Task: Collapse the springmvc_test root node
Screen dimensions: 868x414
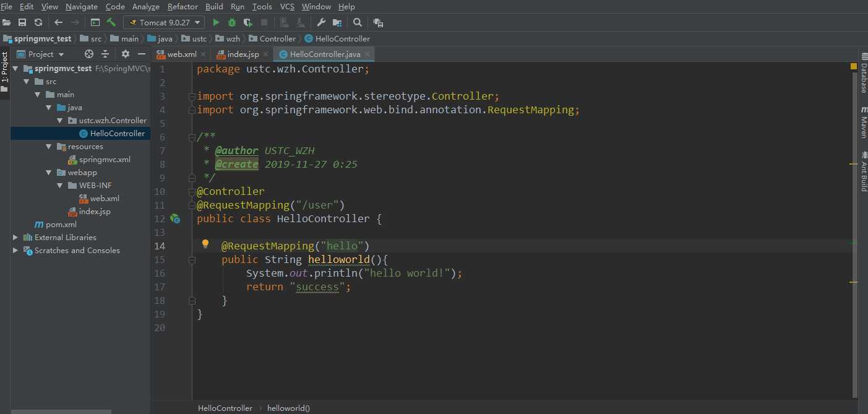Action: 15,69
